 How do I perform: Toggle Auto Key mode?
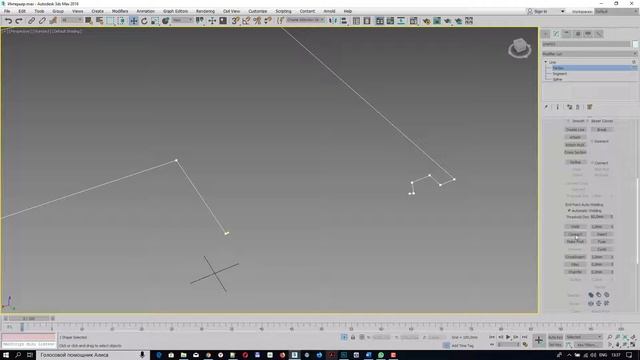point(555,337)
